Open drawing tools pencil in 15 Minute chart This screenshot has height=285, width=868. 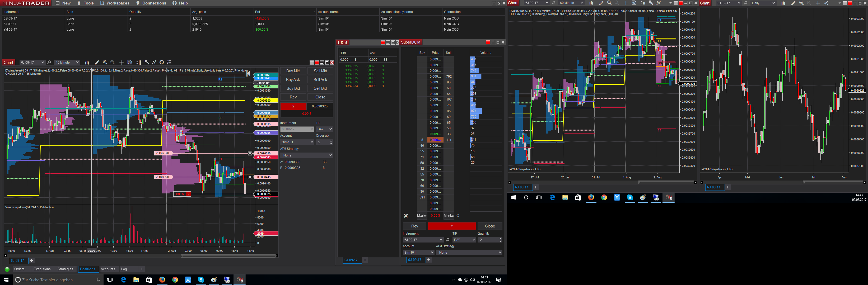[x=97, y=63]
